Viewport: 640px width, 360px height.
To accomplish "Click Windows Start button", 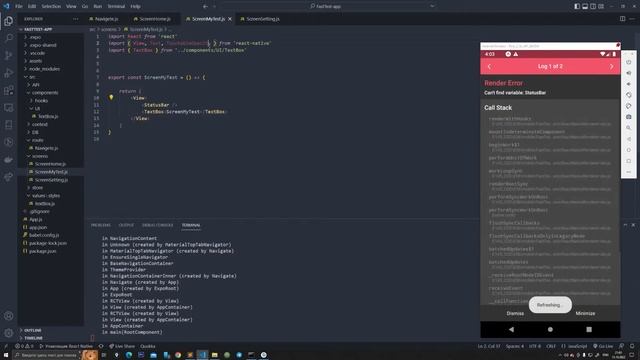I will (6, 355).
